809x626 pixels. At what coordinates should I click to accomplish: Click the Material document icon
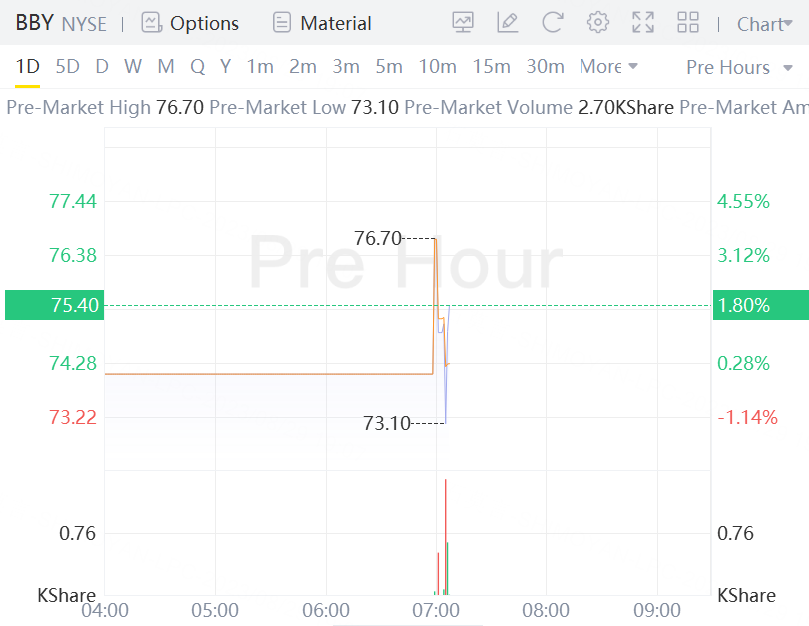point(283,22)
